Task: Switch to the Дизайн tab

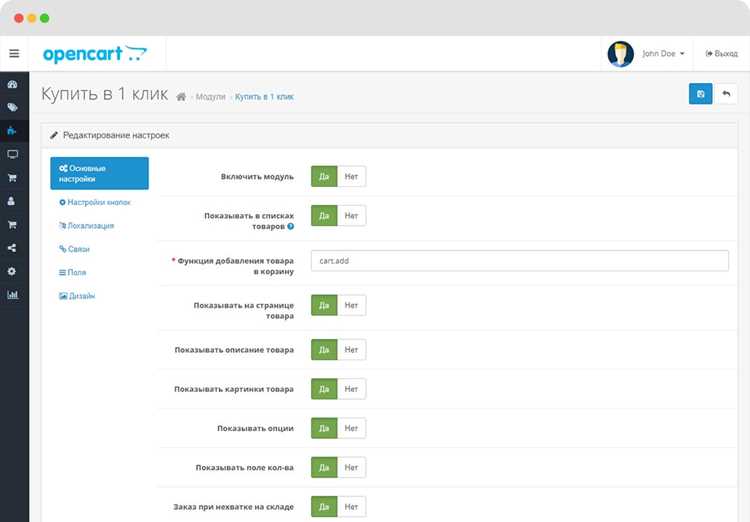Action: point(77,296)
